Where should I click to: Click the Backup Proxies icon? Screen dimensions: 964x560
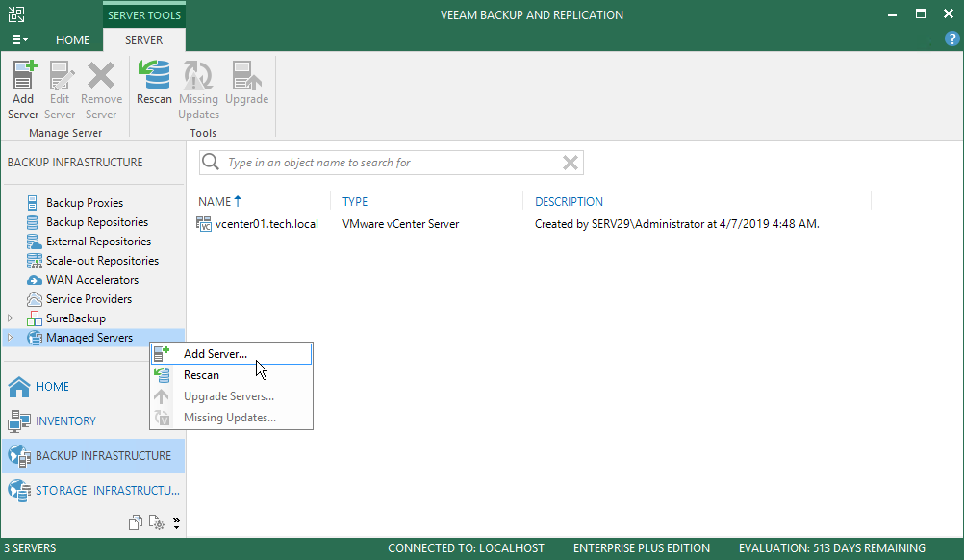(x=33, y=203)
